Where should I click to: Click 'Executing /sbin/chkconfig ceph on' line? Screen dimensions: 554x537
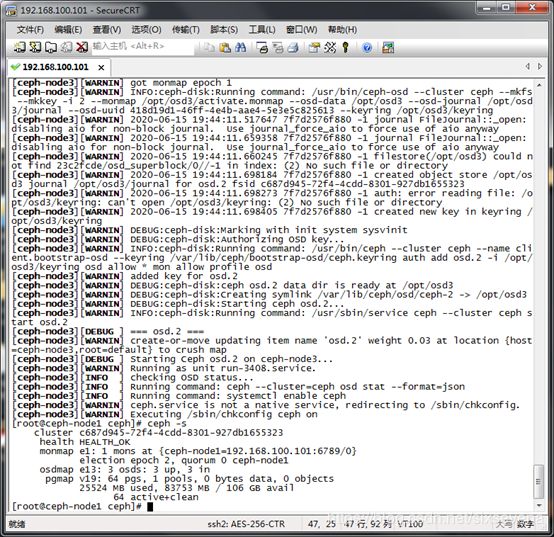[224, 414]
